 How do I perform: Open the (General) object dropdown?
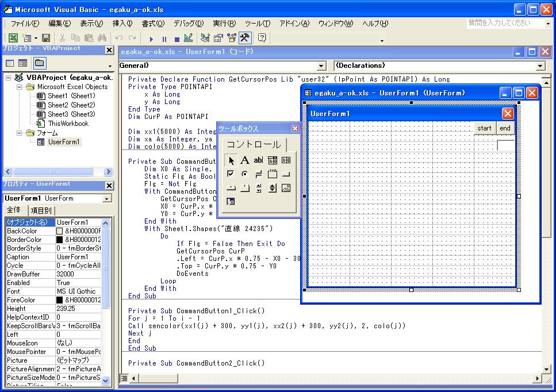[x=321, y=66]
